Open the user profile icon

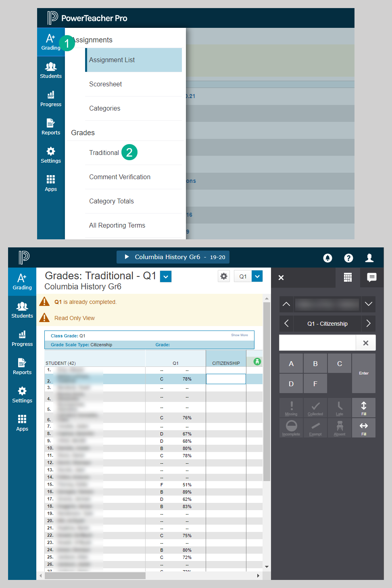(x=369, y=258)
